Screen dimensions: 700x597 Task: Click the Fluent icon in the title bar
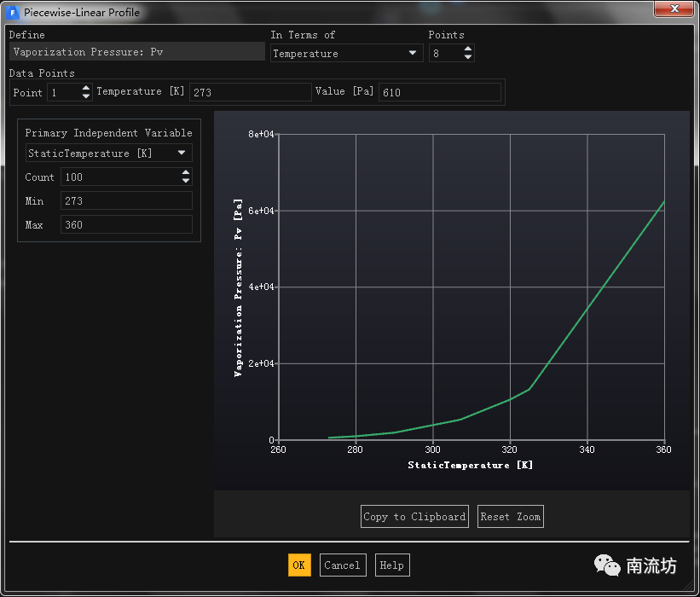(13, 13)
